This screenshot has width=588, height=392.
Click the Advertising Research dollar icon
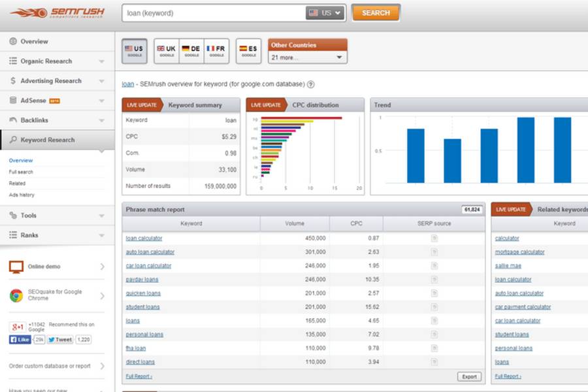click(x=13, y=80)
